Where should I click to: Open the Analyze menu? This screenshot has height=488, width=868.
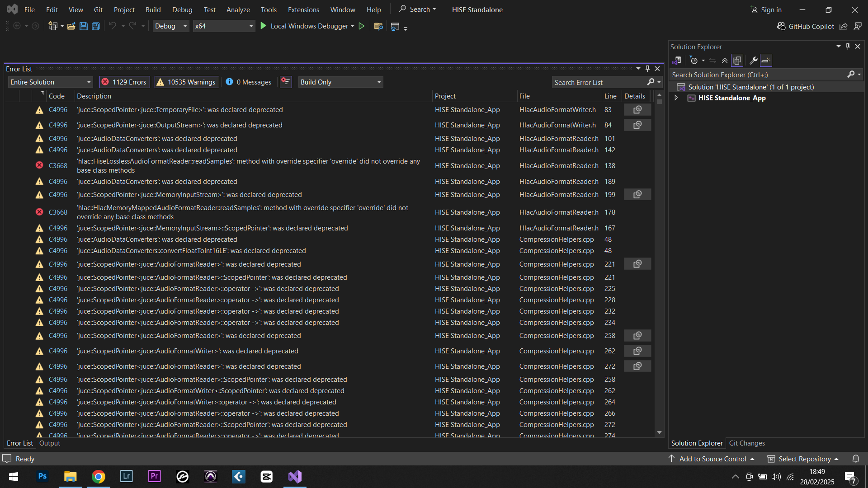[238, 9]
